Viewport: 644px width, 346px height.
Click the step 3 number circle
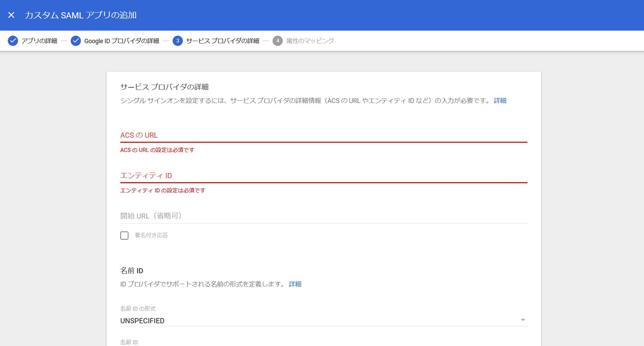178,41
